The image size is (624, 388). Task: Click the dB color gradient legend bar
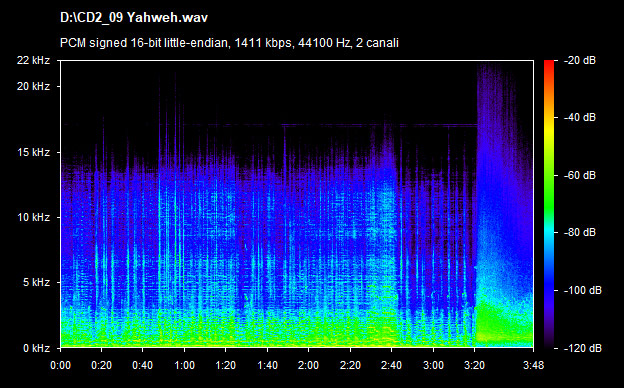[549, 204]
